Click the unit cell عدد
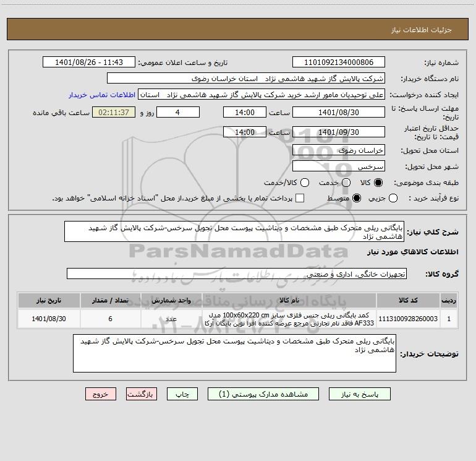Image resolution: width=476 pixels, height=461 pixels. [x=171, y=319]
